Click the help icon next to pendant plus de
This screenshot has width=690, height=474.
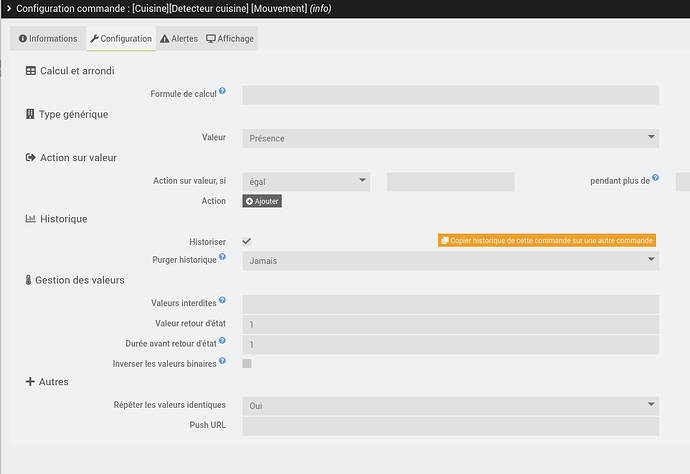[655, 177]
